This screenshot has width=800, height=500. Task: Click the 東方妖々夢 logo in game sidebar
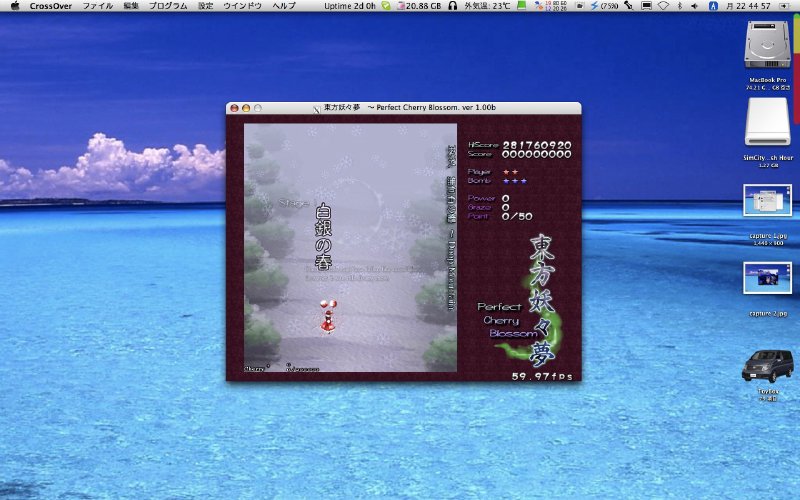[x=541, y=301]
